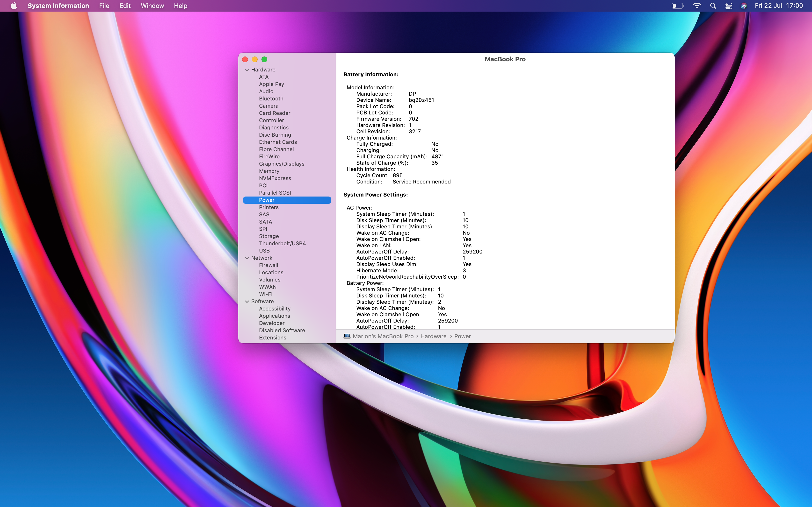
Task: Open the Wi-Fi status menu icon
Action: point(696,6)
